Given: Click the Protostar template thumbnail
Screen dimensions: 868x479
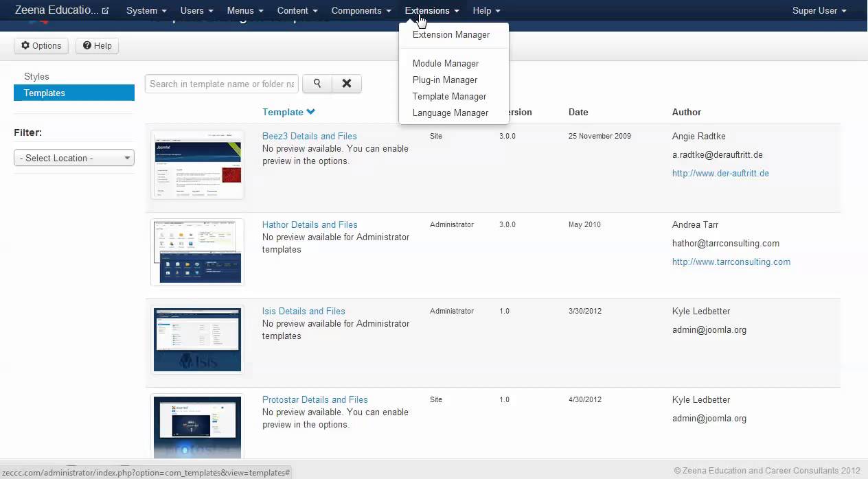Looking at the screenshot, I should click(197, 426).
